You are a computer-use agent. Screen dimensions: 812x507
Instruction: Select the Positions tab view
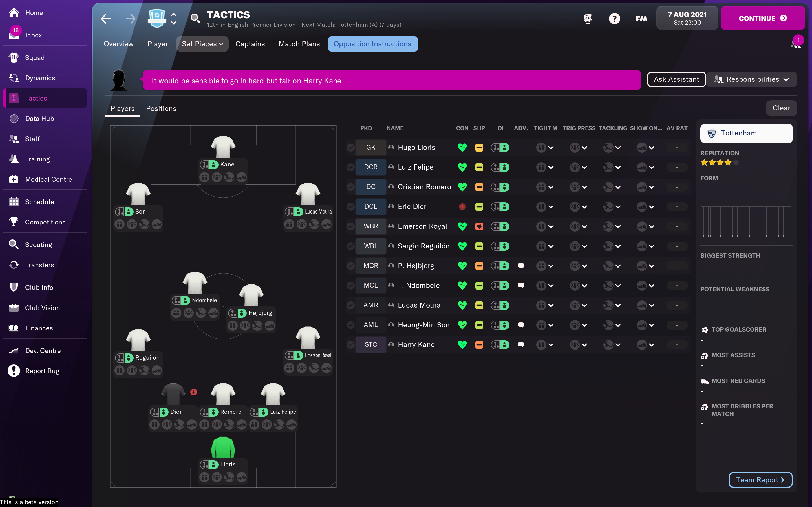point(161,109)
